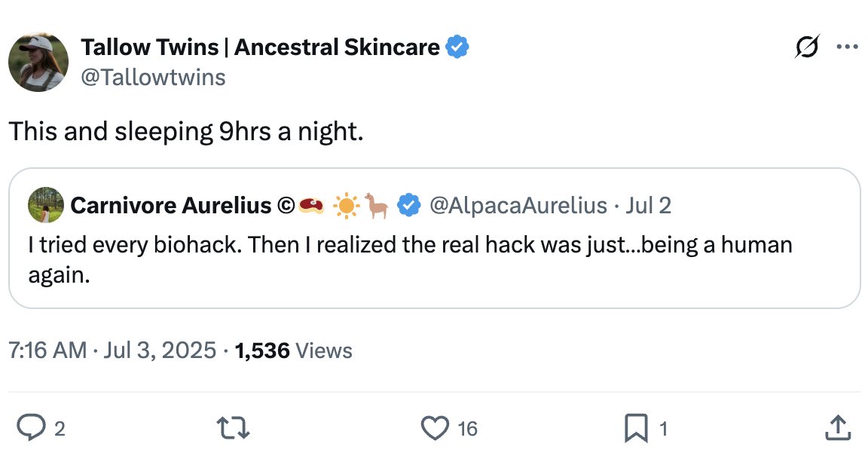This screenshot has width=868, height=456.
Task: Click the Tallow Twins verified badge
Action: point(457,47)
